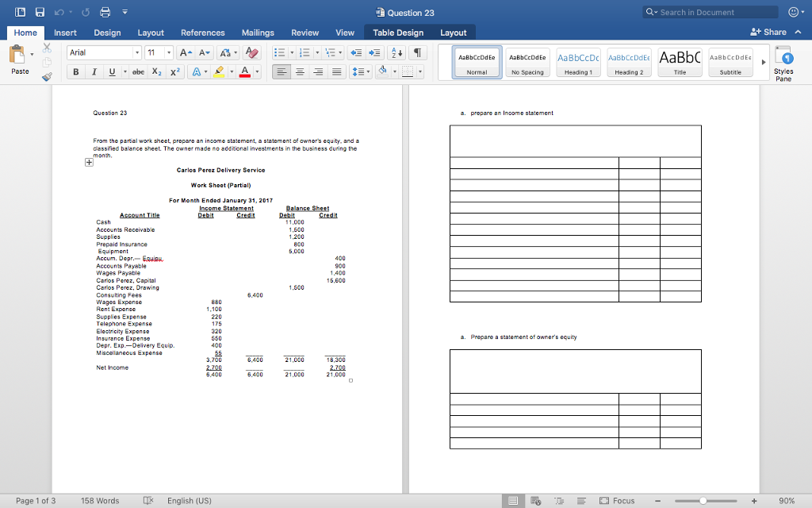This screenshot has height=508, width=812.
Task: Enable bulleted list formatting
Action: (x=281, y=52)
